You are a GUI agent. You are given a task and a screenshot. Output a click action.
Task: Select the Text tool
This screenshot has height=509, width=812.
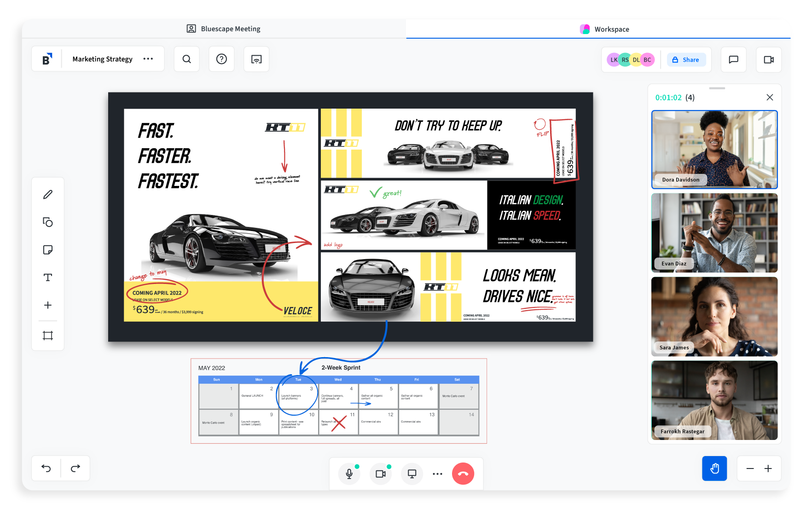click(48, 278)
